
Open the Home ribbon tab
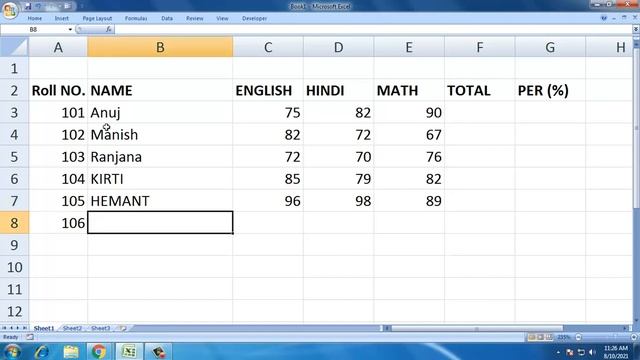point(35,18)
